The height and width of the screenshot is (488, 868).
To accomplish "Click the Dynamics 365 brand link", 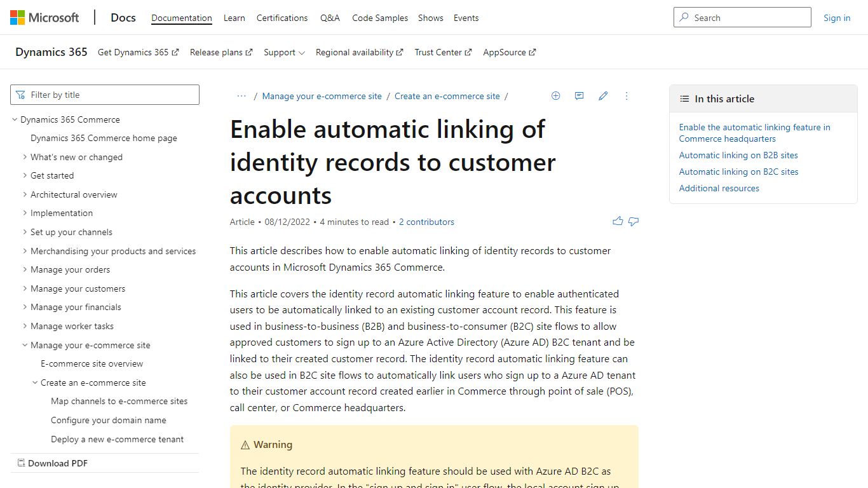I will 51,52.
